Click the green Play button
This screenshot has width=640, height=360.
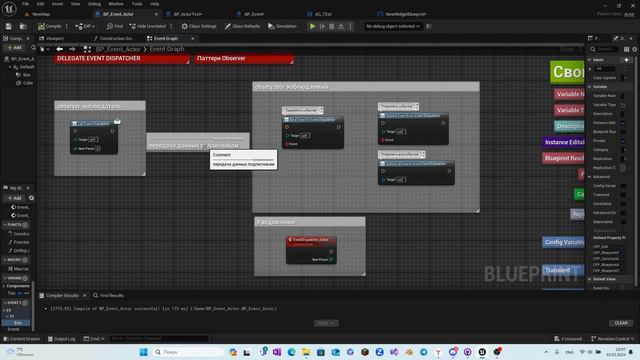(x=312, y=26)
